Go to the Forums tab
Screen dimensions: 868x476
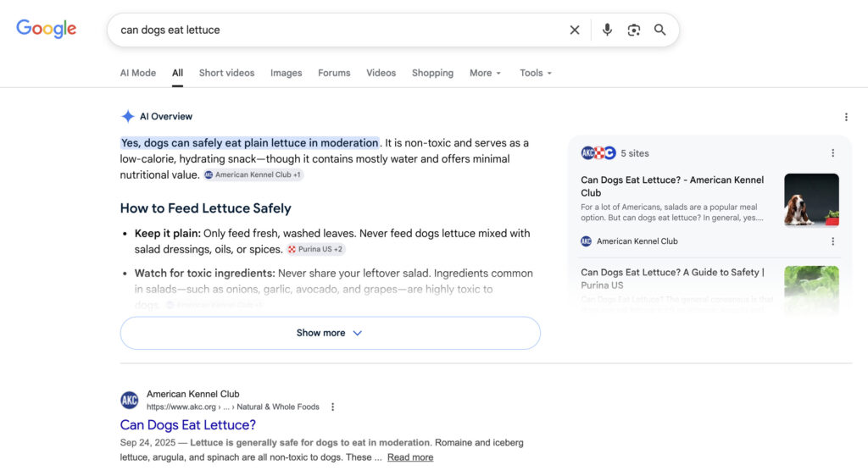click(x=334, y=73)
